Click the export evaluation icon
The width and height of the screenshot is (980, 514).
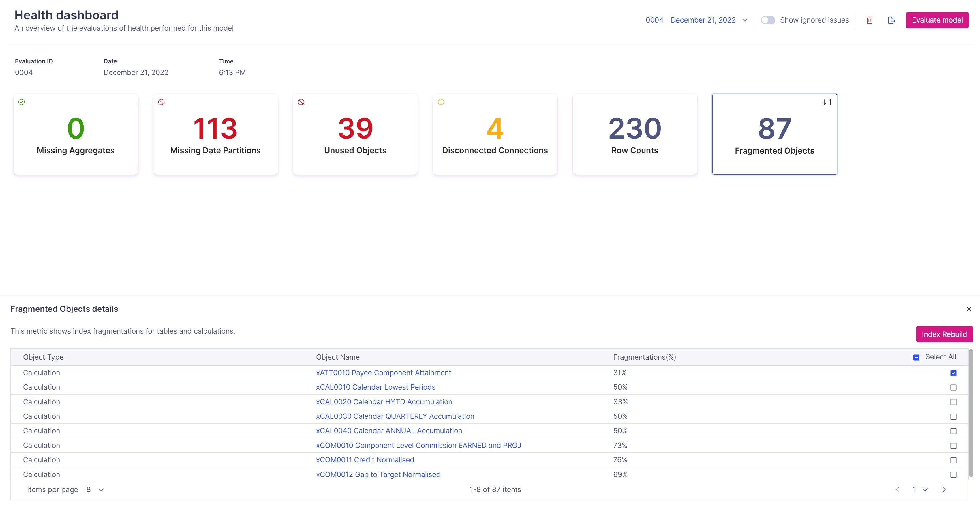891,20
